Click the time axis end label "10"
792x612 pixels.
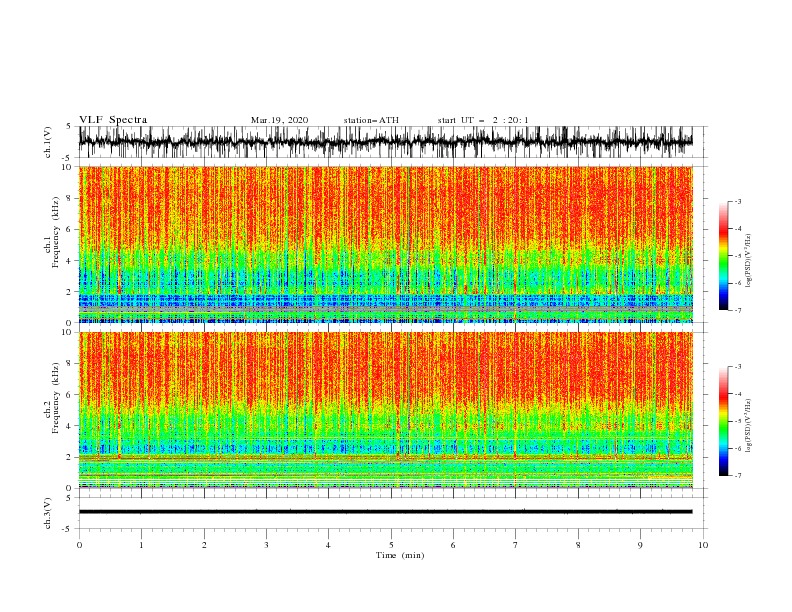(703, 545)
